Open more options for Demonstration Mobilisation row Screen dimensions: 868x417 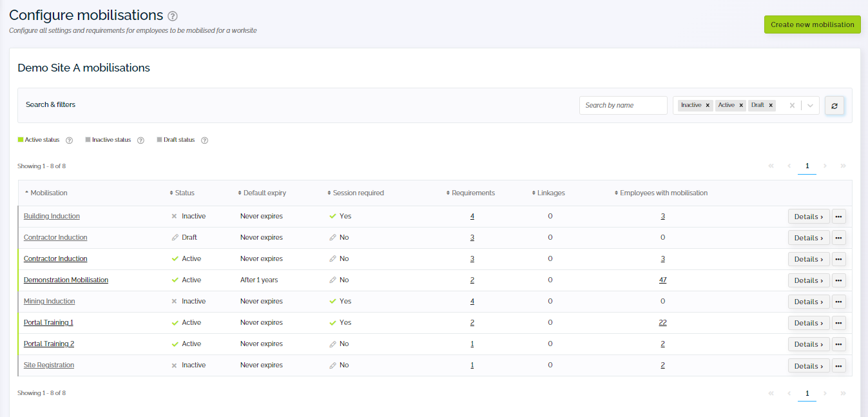pyautogui.click(x=838, y=280)
